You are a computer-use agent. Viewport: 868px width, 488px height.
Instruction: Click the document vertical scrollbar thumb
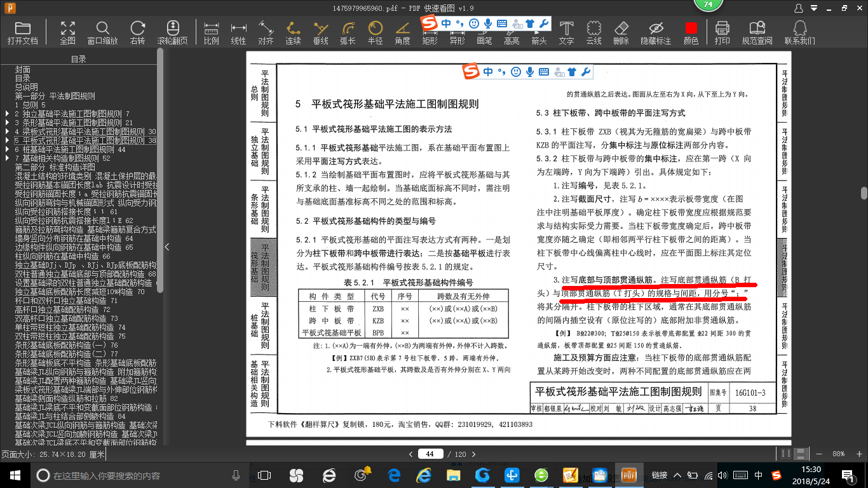coord(864,193)
